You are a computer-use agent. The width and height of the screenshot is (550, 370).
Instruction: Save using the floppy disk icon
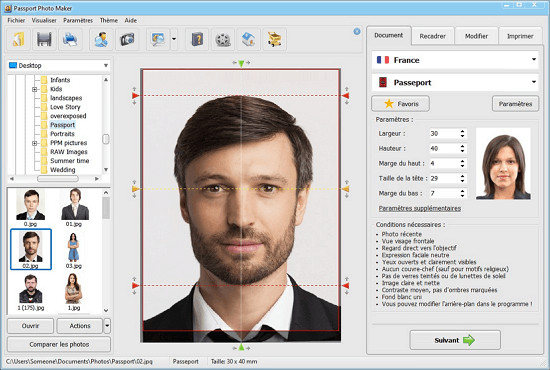click(x=44, y=39)
